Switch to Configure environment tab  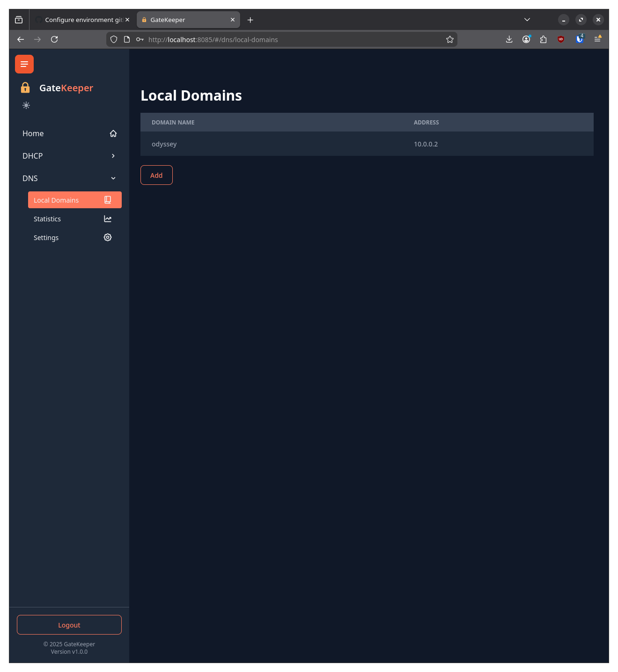click(80, 20)
